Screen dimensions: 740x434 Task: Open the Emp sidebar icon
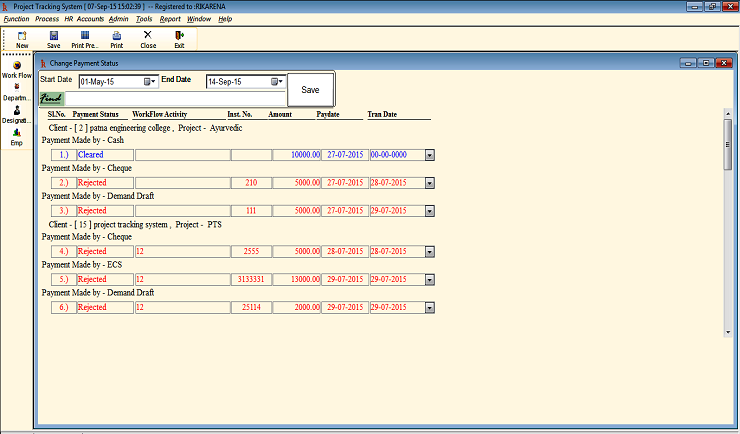17,137
